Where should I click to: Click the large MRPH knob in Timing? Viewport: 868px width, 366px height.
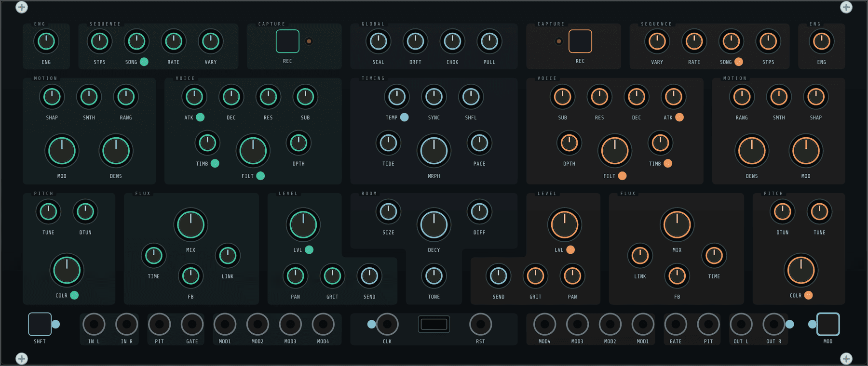click(434, 151)
